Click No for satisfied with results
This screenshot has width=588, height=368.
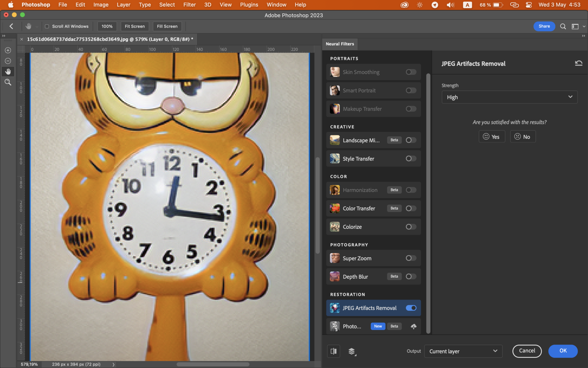[x=523, y=137]
